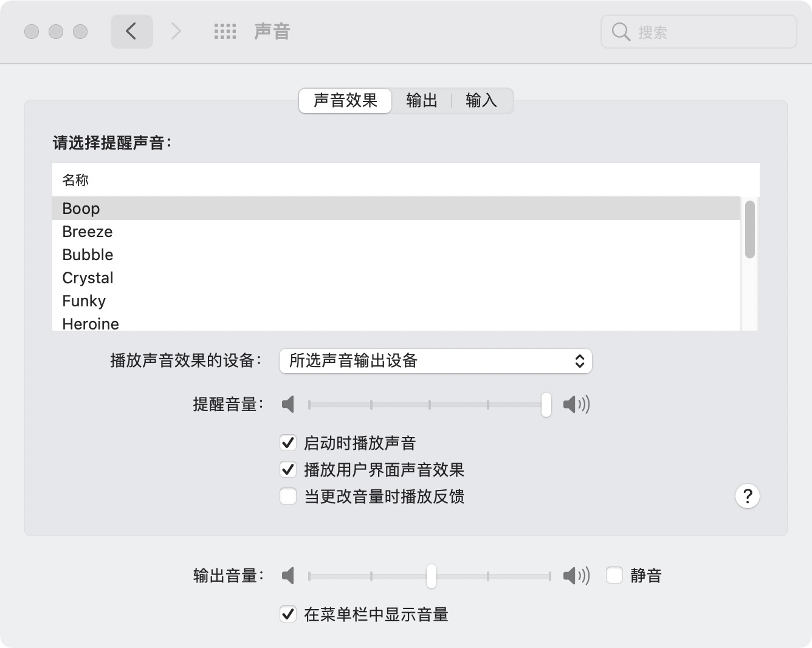812x648 pixels.
Task: Click the 输出音量 slider knob
Action: tap(431, 576)
